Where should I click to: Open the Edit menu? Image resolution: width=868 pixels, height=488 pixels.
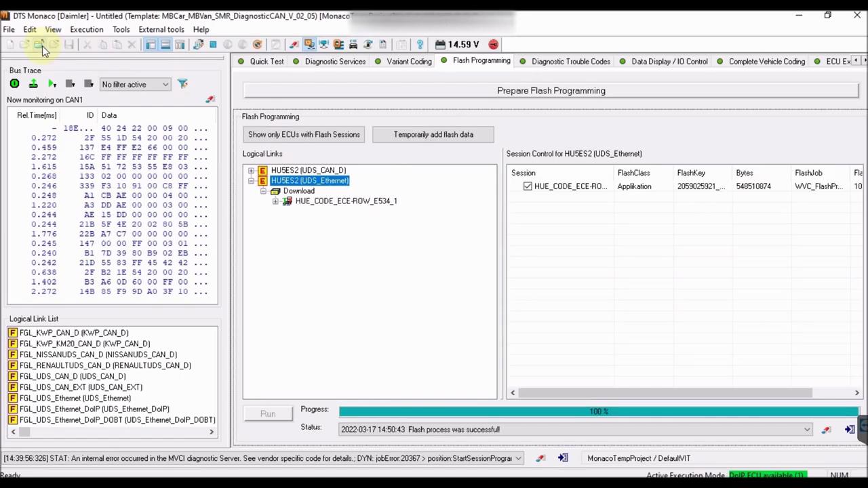(x=30, y=30)
